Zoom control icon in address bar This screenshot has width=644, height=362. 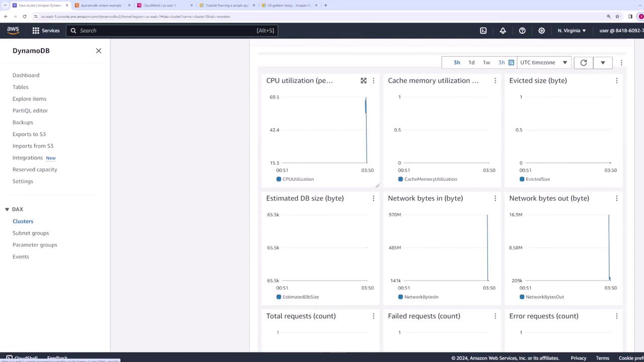click(609, 17)
